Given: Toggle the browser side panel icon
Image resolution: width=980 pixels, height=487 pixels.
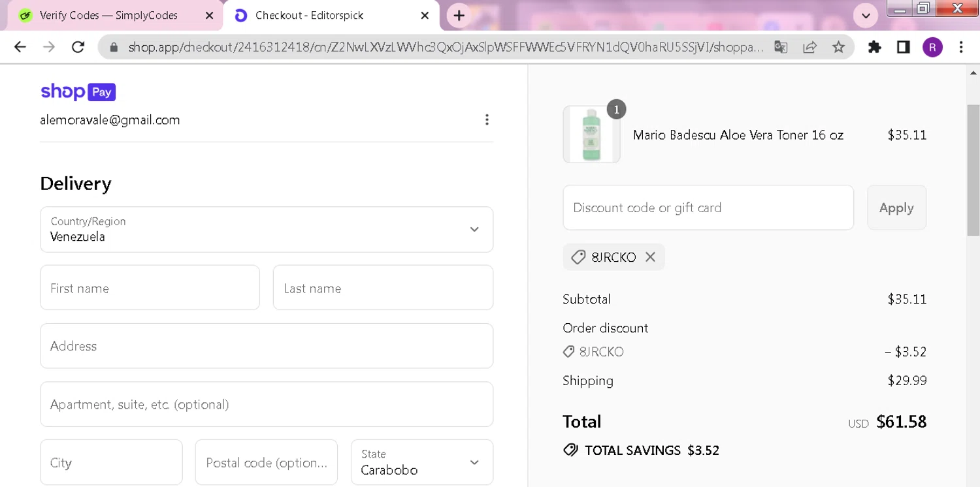Looking at the screenshot, I should [903, 47].
